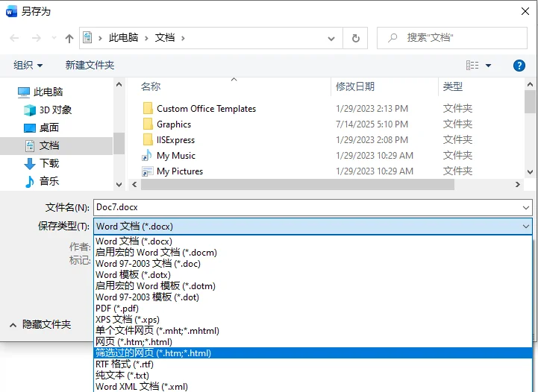538x392 pixels.
Task: Open the view options dropdown arrow
Action: [x=488, y=65]
